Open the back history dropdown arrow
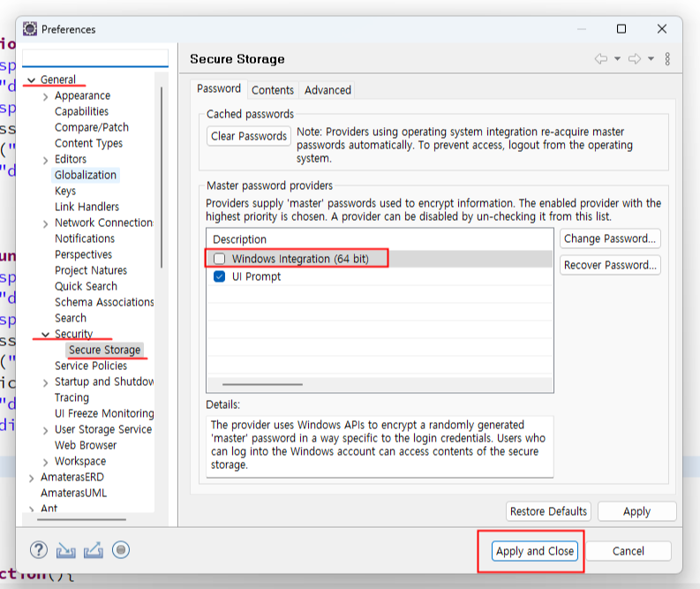The height and width of the screenshot is (589, 700). [x=617, y=59]
